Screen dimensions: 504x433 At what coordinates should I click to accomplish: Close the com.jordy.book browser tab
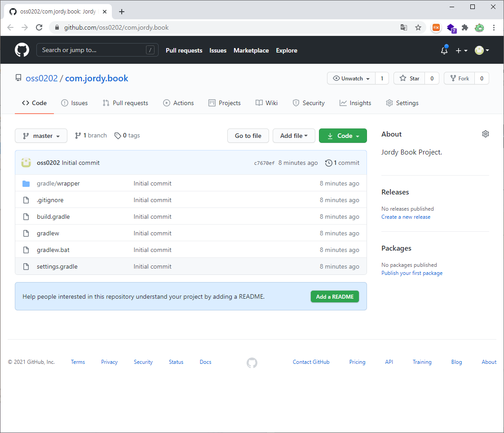click(x=105, y=12)
